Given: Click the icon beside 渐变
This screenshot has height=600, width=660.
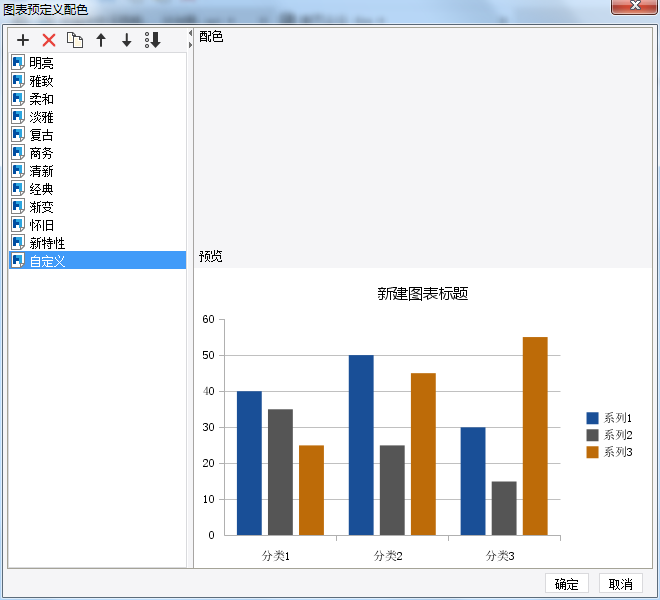Looking at the screenshot, I should pyautogui.click(x=18, y=207).
